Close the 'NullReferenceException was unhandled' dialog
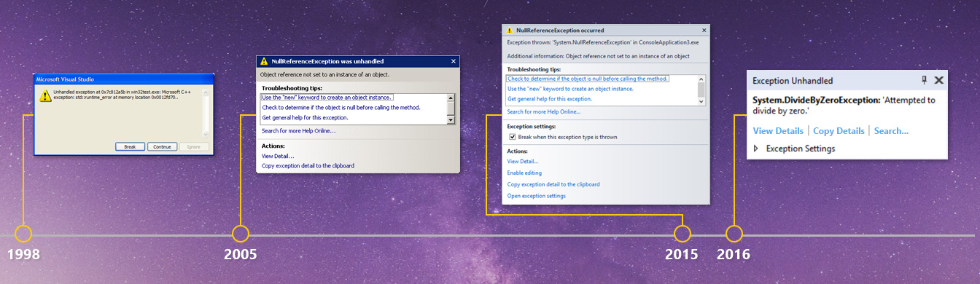 click(453, 61)
